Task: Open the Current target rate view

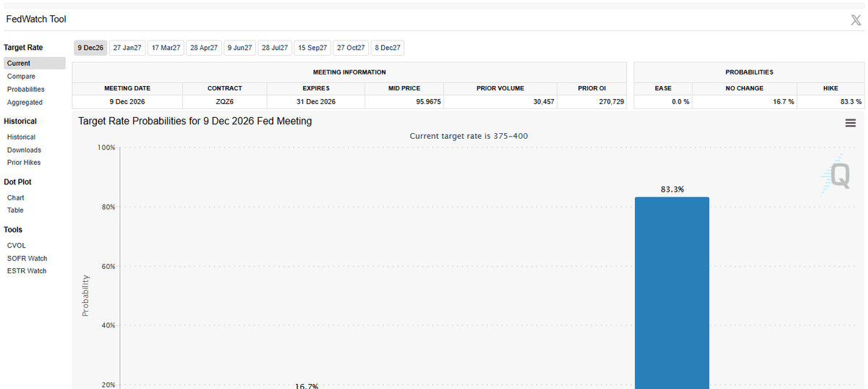Action: coord(34,64)
